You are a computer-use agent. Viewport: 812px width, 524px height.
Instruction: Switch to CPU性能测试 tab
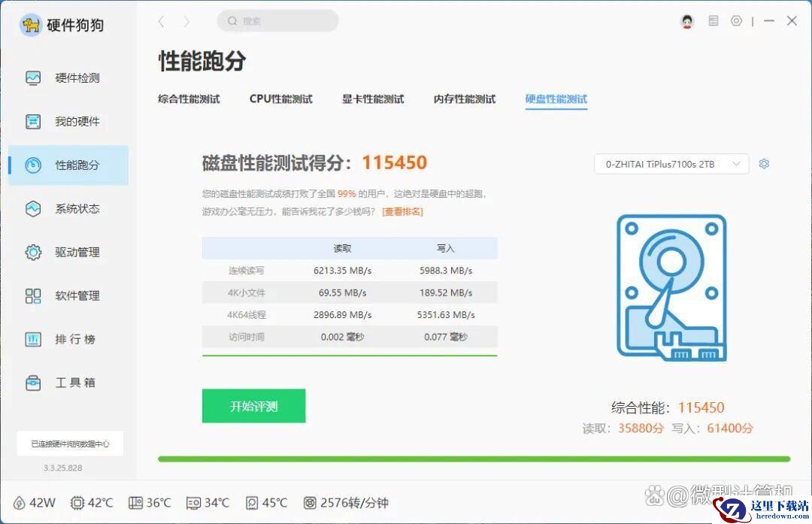(280, 99)
